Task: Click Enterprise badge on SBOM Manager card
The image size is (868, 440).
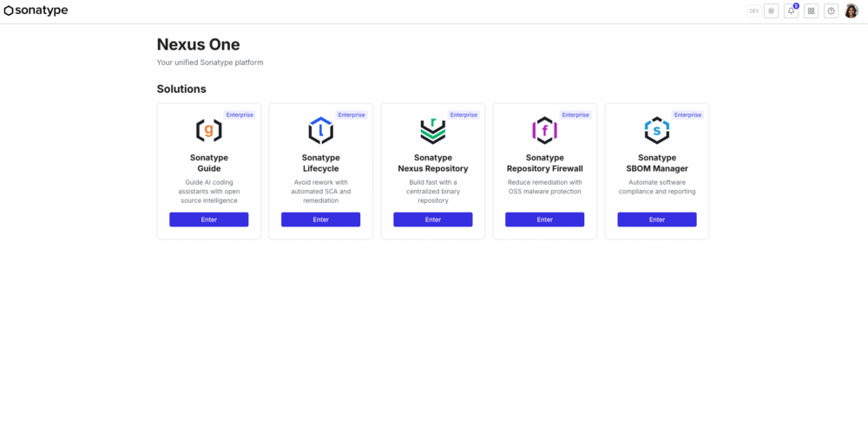Action: pos(688,115)
